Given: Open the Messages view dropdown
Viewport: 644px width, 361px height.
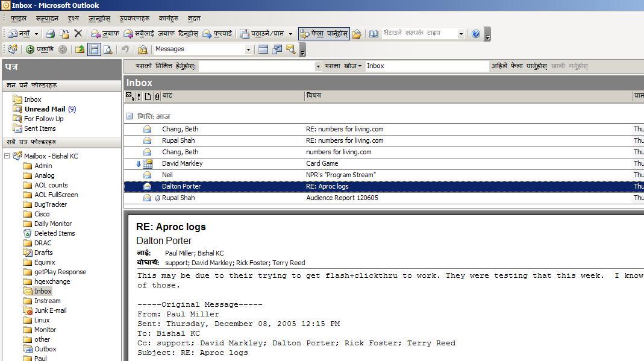Looking at the screenshot, I should pos(248,49).
